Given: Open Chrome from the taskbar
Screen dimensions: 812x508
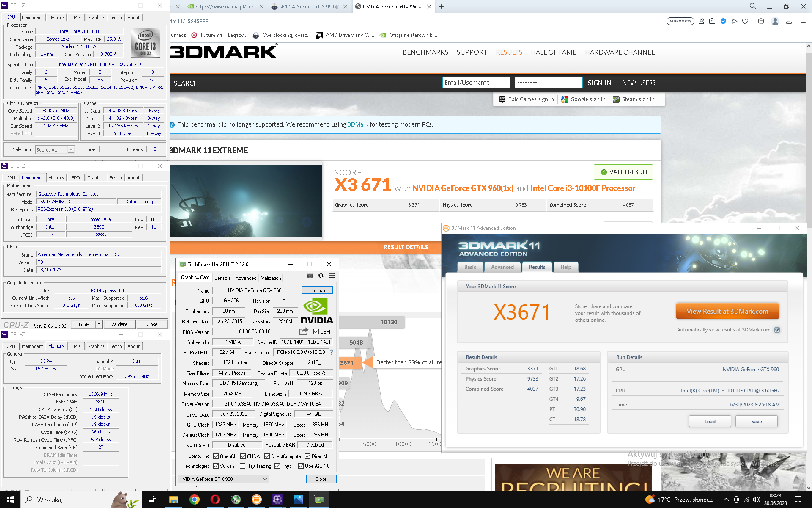Looking at the screenshot, I should 194,500.
